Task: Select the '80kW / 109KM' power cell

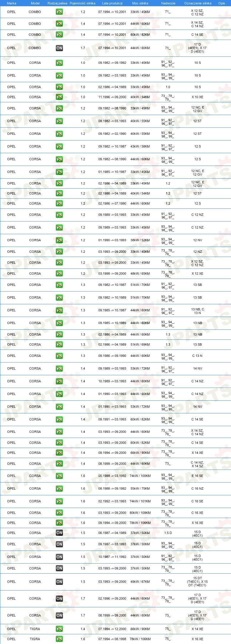Action: point(140,513)
